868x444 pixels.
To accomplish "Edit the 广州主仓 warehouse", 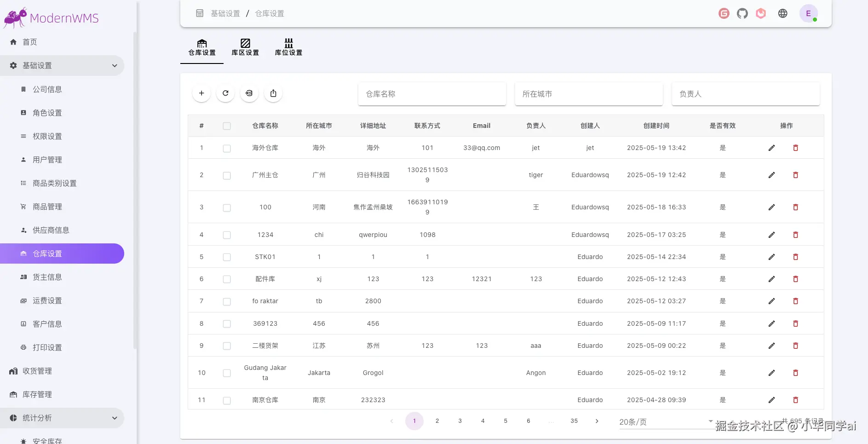I will [772, 175].
